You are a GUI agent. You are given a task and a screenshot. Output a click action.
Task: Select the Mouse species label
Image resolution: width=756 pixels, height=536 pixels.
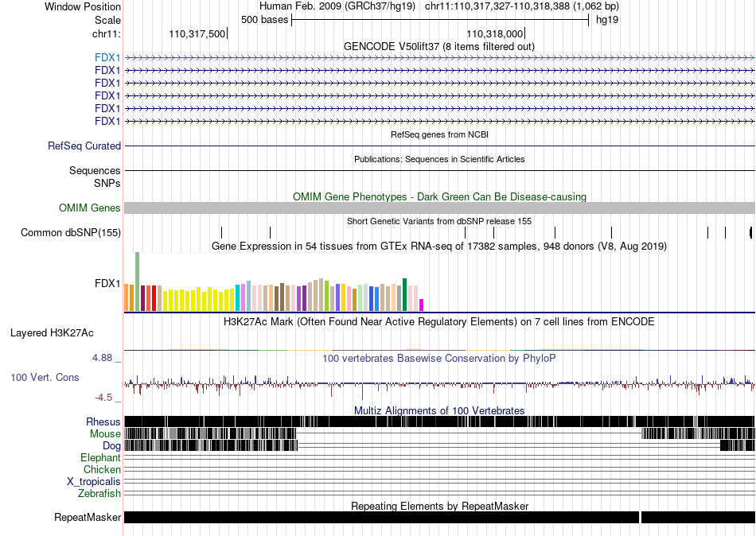(x=105, y=434)
